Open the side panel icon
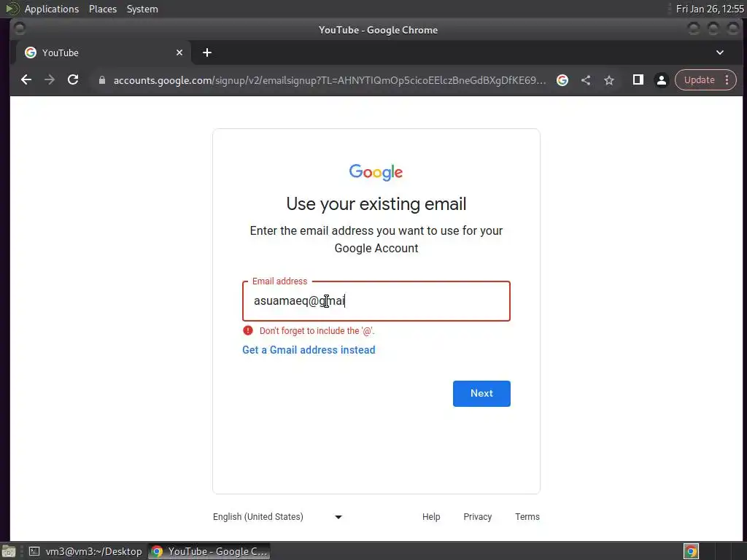The image size is (747, 560). tap(638, 80)
